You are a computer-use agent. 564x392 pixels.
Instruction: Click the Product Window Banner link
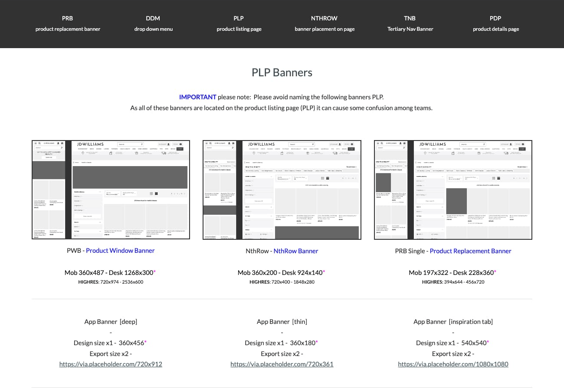120,251
